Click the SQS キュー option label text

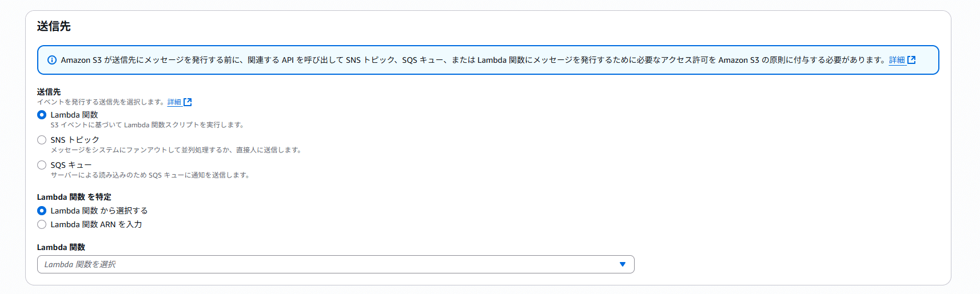click(71, 165)
